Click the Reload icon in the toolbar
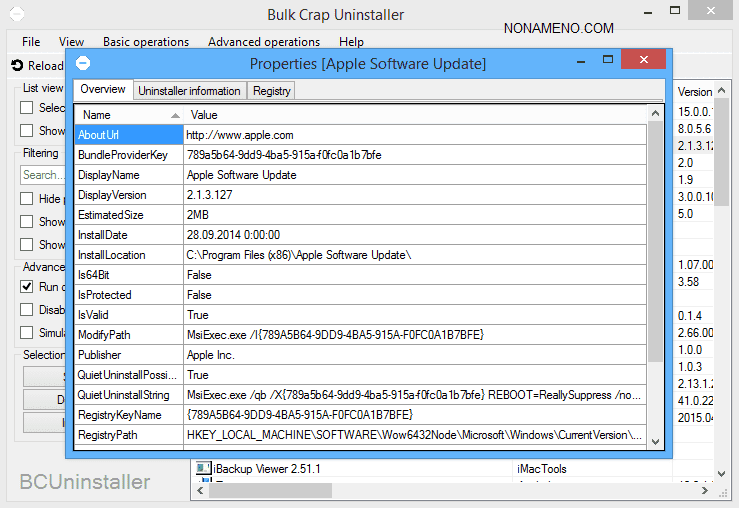739x508 pixels. [17, 66]
